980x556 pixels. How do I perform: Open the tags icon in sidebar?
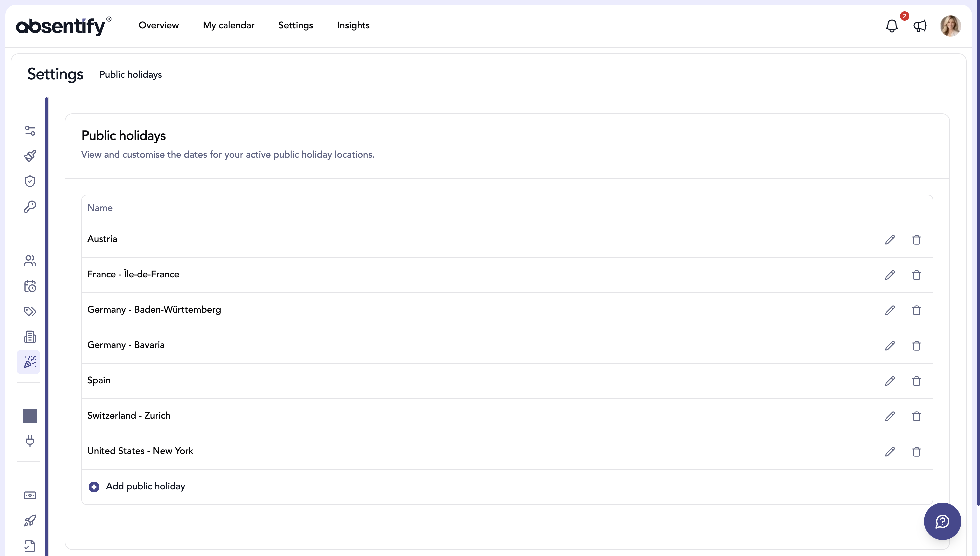click(x=30, y=311)
